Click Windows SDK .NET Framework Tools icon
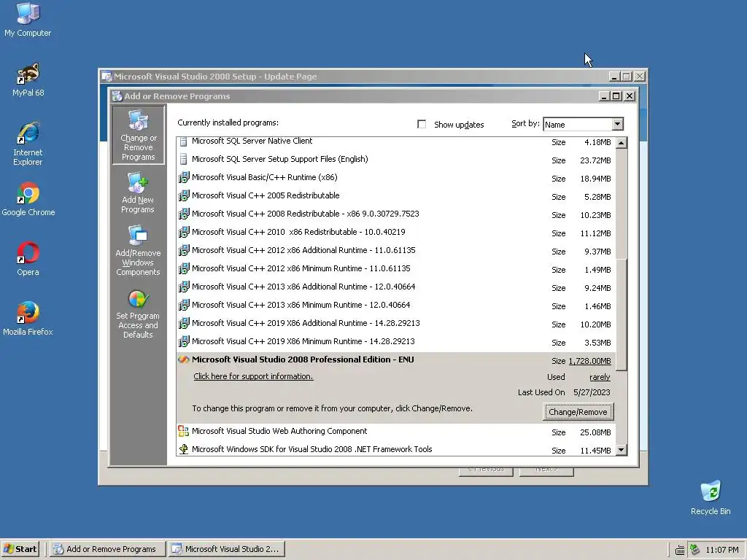Viewport: 747px width, 560px height. pyautogui.click(x=183, y=449)
